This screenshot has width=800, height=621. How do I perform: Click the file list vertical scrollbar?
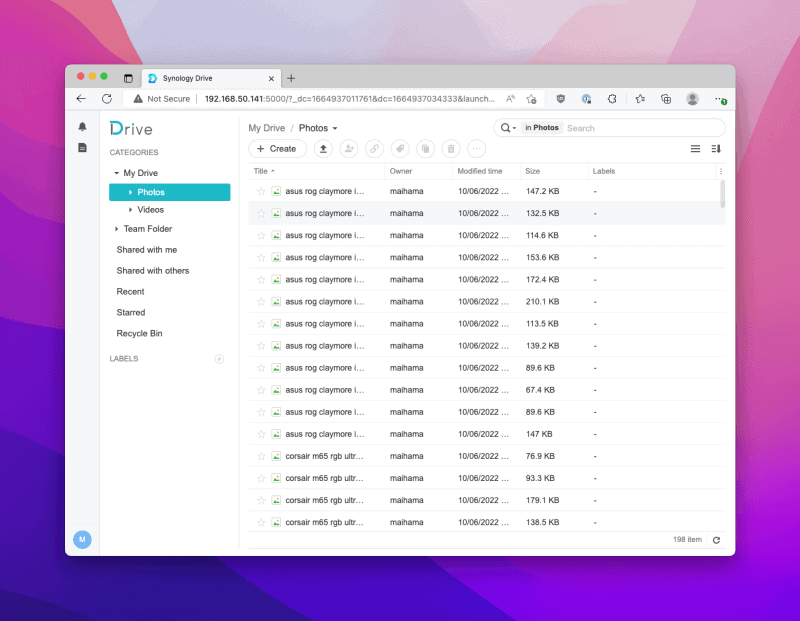point(722,194)
